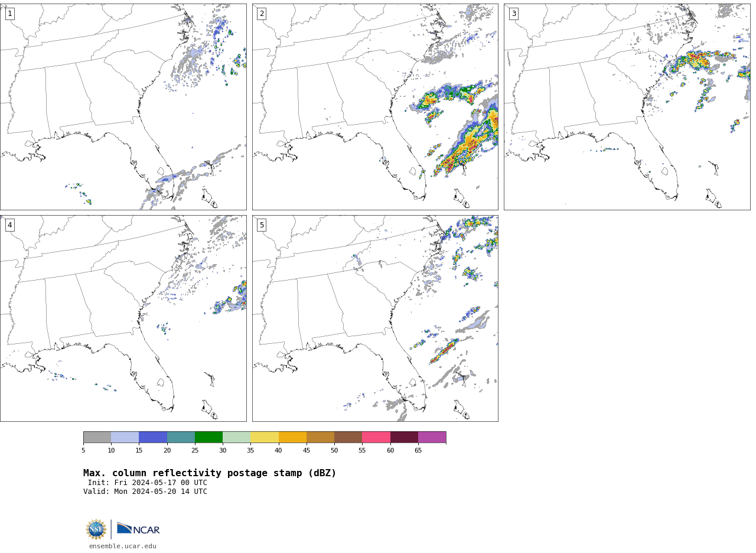Click the ensemble.ucar.edu text

pos(123,547)
